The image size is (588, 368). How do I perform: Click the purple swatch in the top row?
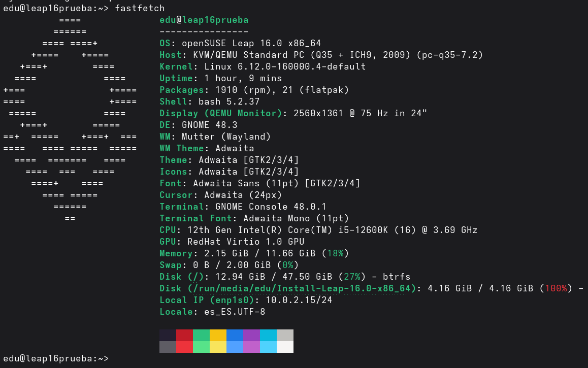pos(251,335)
